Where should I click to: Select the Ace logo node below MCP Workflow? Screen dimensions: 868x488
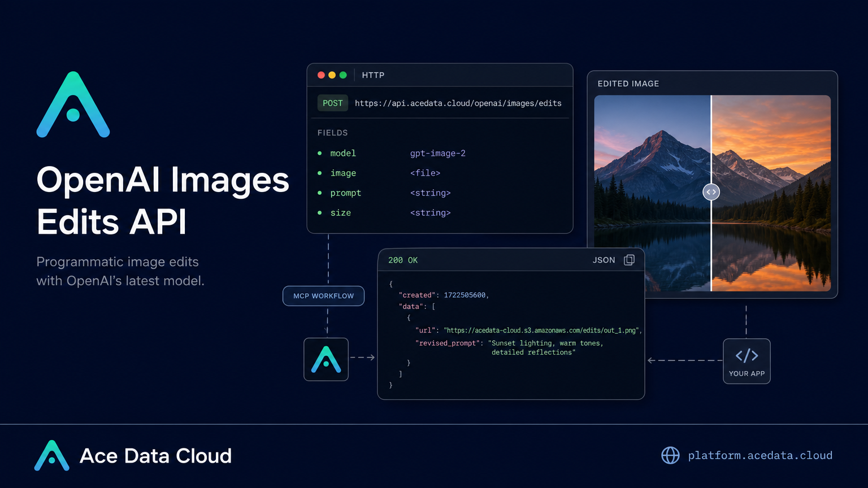point(326,359)
